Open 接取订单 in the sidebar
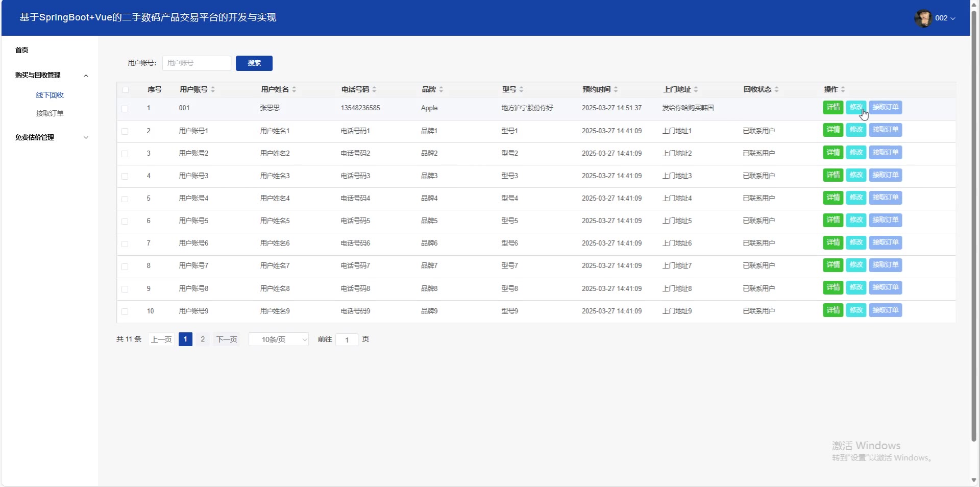This screenshot has width=980, height=487. point(50,113)
